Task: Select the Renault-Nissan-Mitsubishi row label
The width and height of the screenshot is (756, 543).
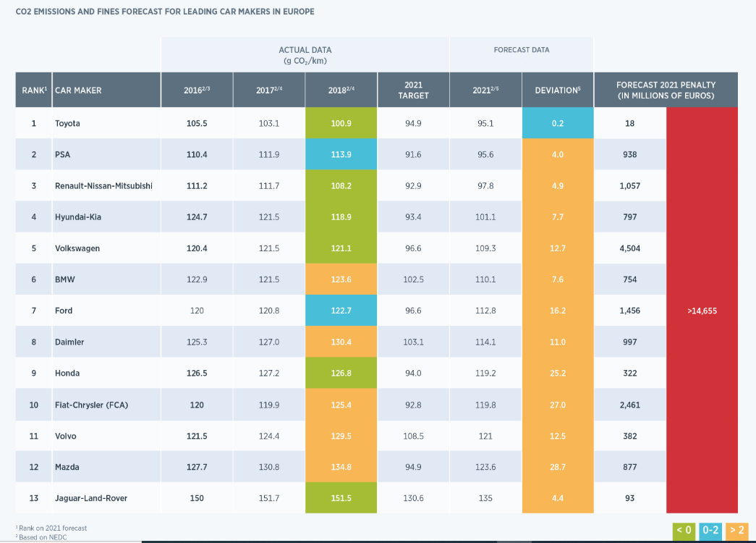Action: (x=103, y=186)
